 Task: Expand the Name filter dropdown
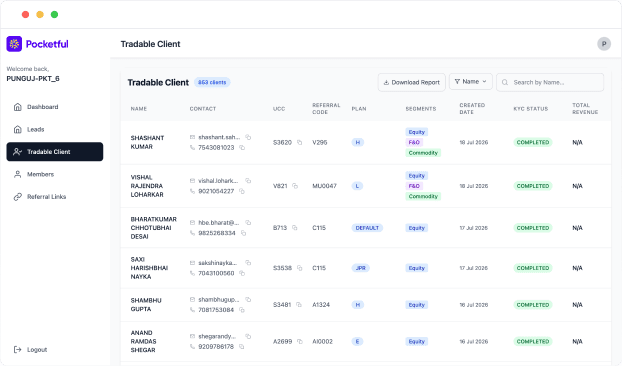tap(471, 82)
